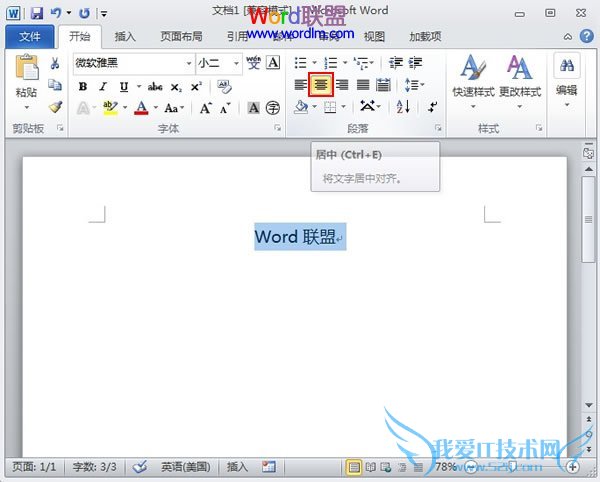Switch to 插入 tab
Screen dimensions: 600x482
(125, 37)
